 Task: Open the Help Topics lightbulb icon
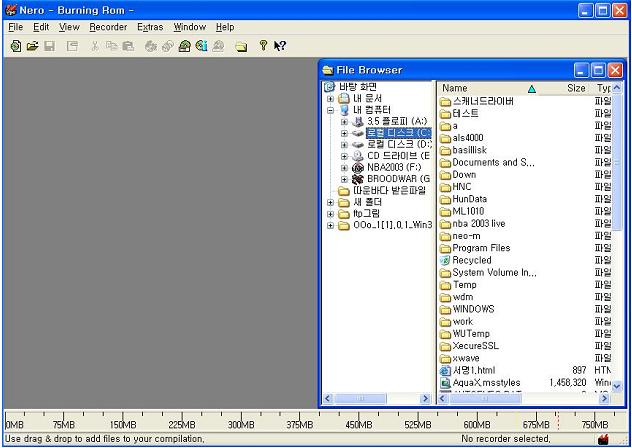pyautogui.click(x=263, y=46)
